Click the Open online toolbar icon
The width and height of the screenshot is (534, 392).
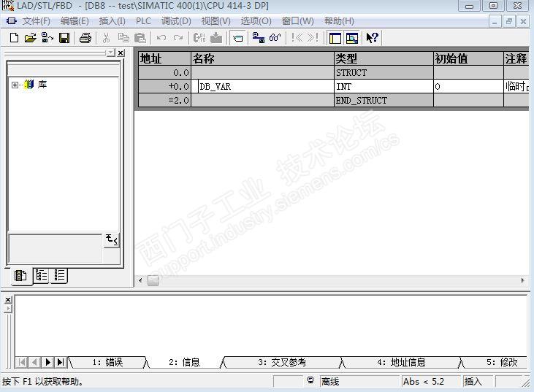click(47, 38)
